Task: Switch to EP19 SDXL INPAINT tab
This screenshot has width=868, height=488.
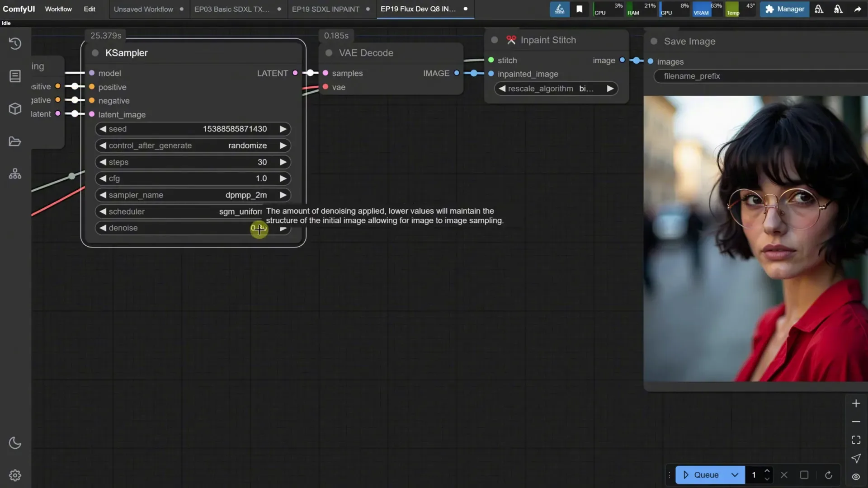Action: tap(325, 9)
